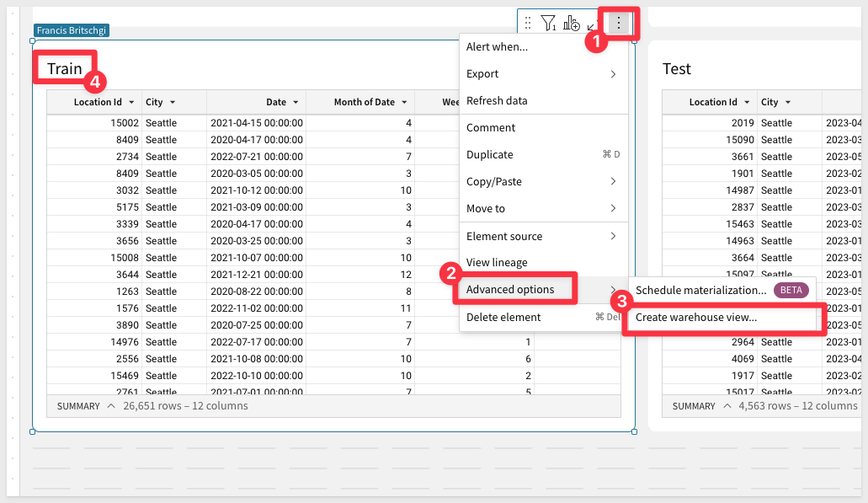The image size is (868, 503).
Task: Click the add child chart icon
Action: click(x=572, y=24)
